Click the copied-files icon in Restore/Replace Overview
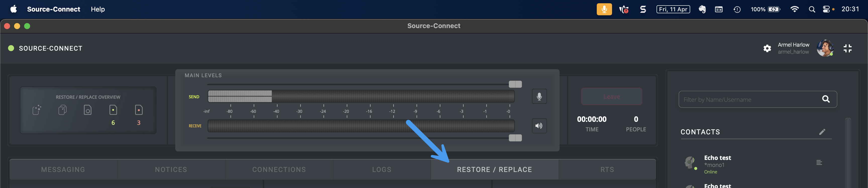Screen dimensions: 868x188 (62, 110)
